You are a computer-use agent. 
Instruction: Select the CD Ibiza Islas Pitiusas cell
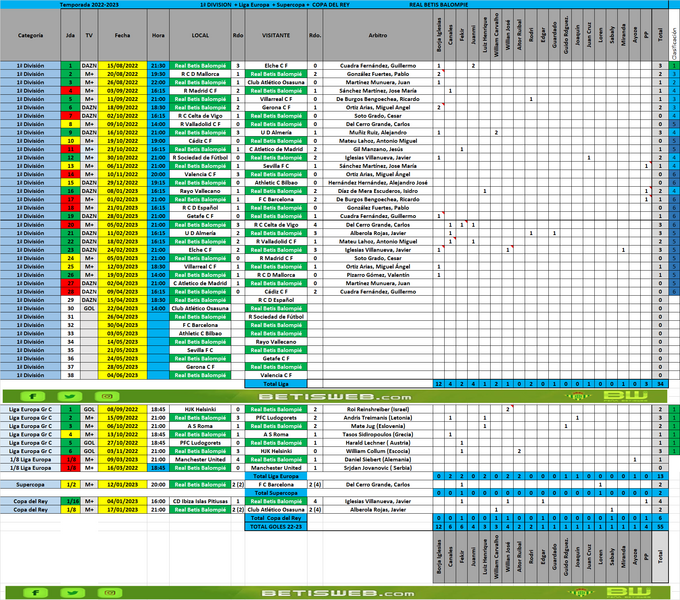pyautogui.click(x=200, y=501)
